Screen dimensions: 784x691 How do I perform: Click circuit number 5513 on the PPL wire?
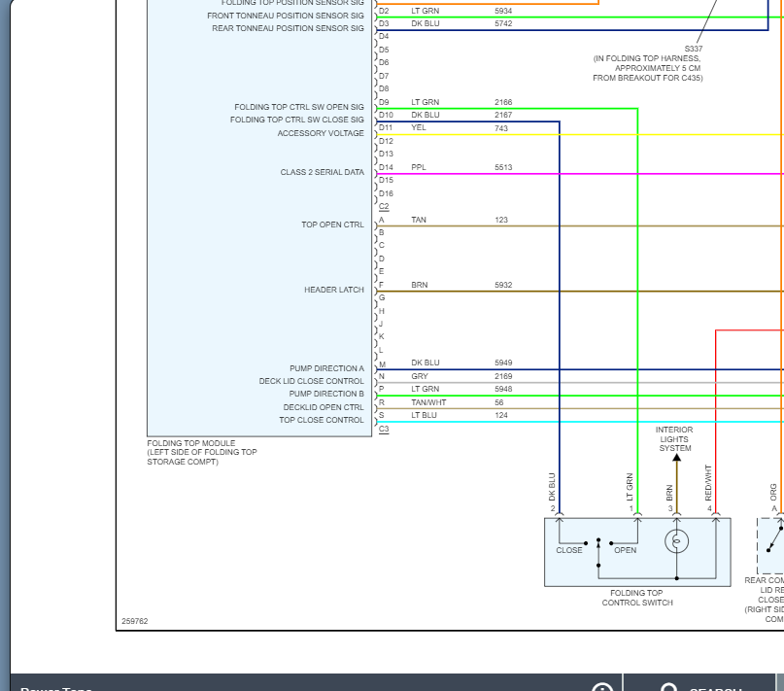(502, 167)
